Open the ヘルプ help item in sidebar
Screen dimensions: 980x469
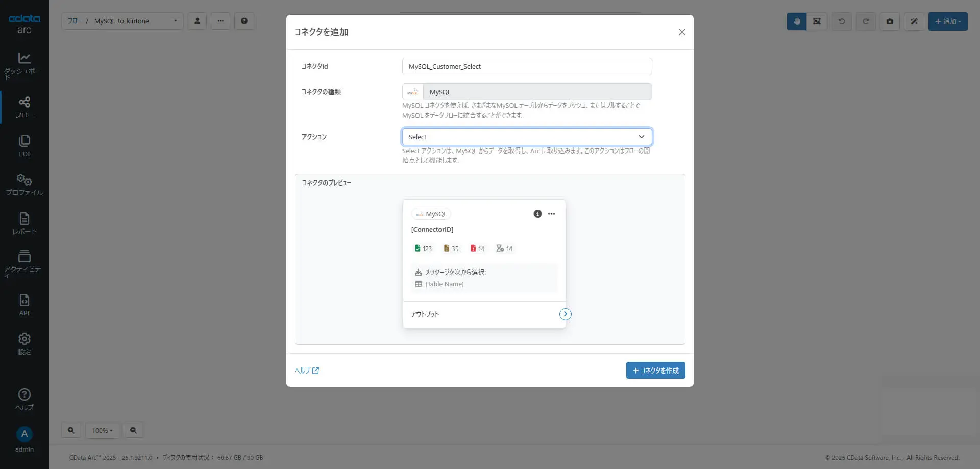click(x=24, y=400)
